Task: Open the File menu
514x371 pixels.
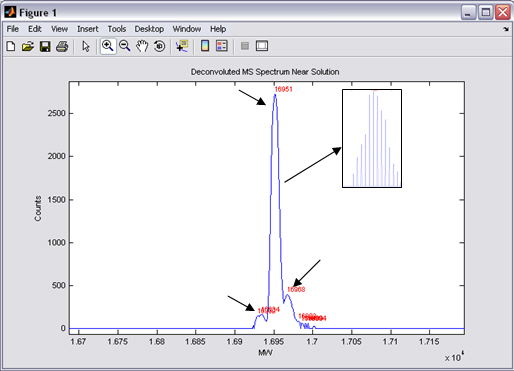Action: point(13,29)
